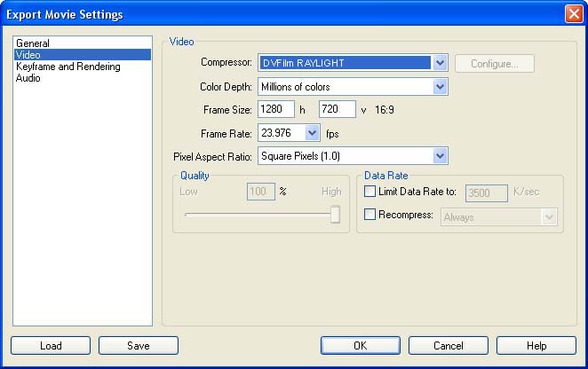Click the 3500 data rate field
Screen dimensions: 588x369
(487, 193)
